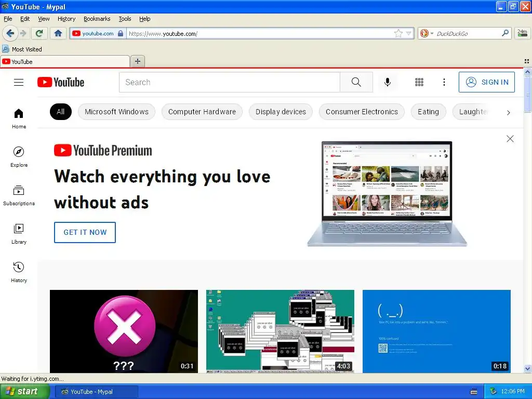Select the Display devices filter chip
Image resolution: width=532 pixels, height=399 pixels.
click(x=281, y=112)
